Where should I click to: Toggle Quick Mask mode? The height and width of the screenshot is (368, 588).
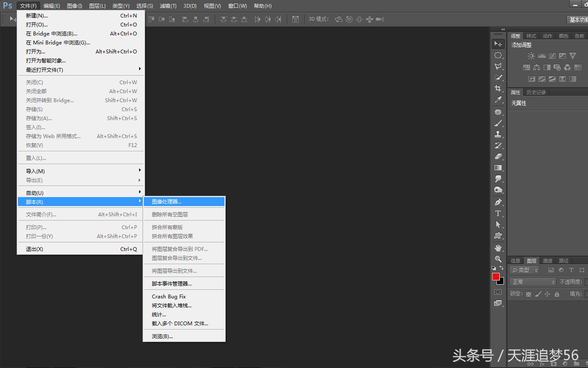pyautogui.click(x=498, y=292)
